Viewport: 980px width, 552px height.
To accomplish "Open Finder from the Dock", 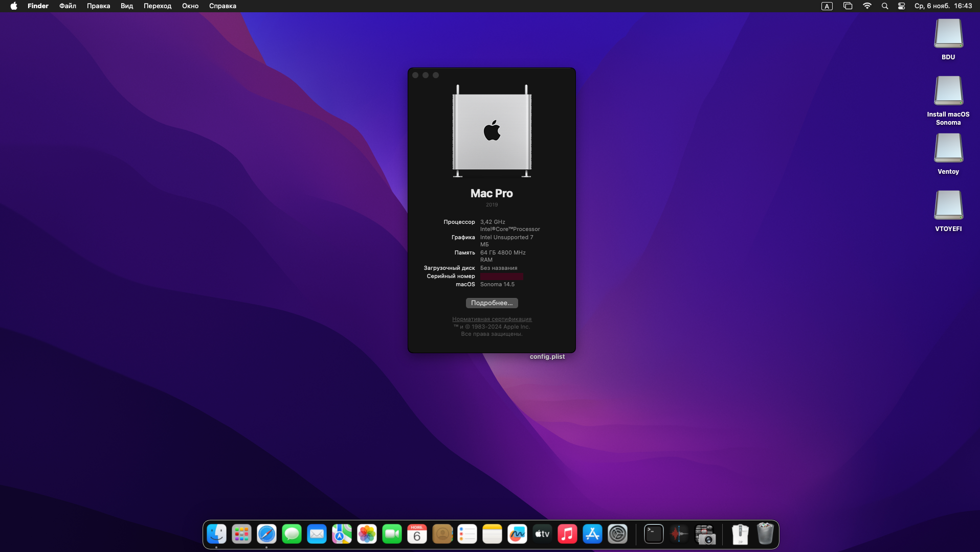I will (217, 534).
